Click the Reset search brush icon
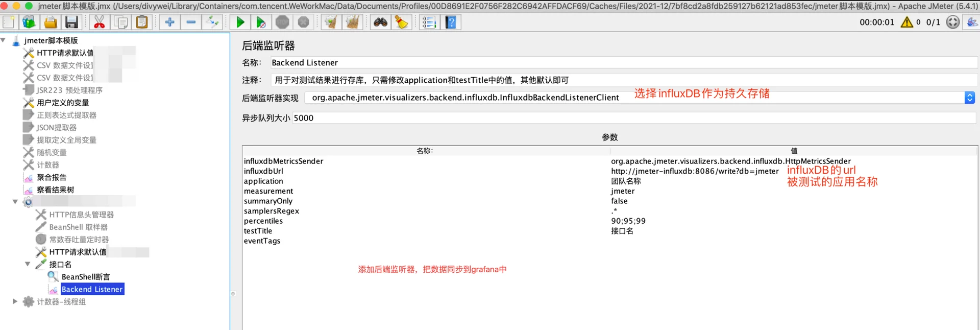980x330 pixels. (401, 22)
